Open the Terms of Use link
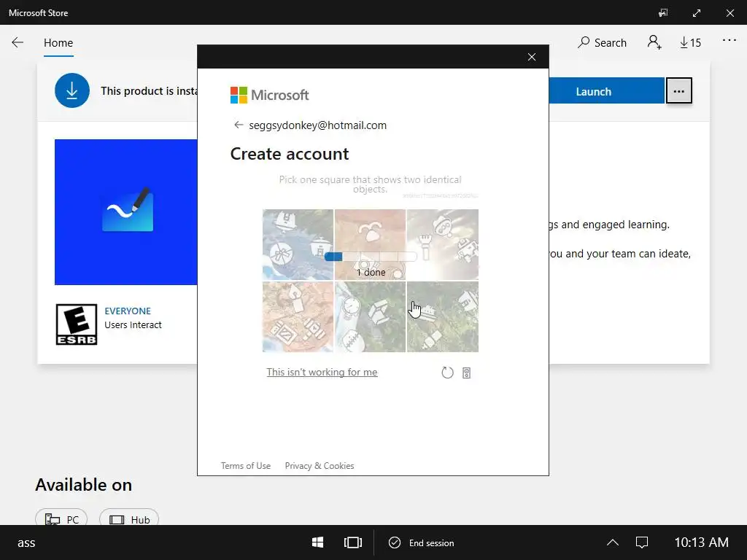 tap(245, 466)
